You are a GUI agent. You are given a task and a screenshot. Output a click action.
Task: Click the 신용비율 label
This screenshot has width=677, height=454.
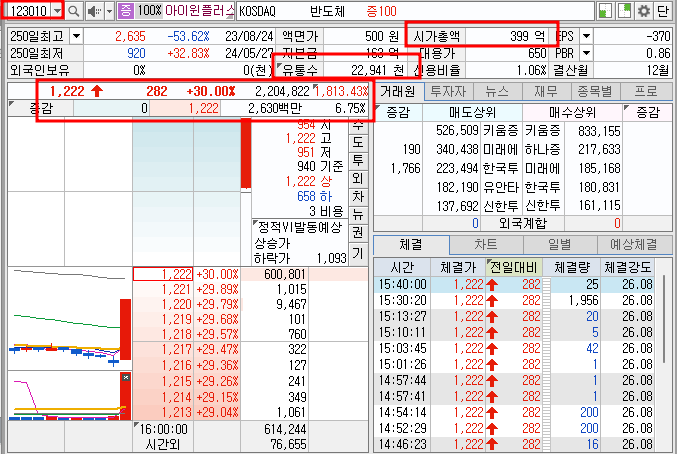pyautogui.click(x=437, y=70)
